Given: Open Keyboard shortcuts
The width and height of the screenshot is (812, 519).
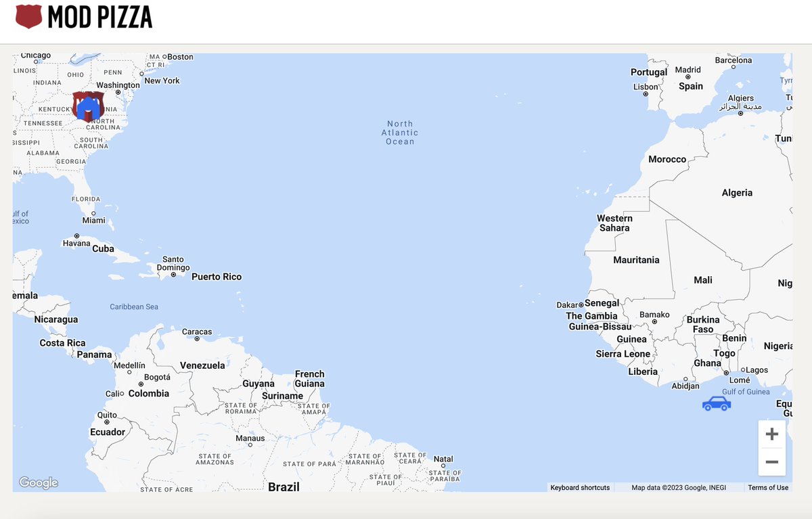Looking at the screenshot, I should (x=580, y=487).
